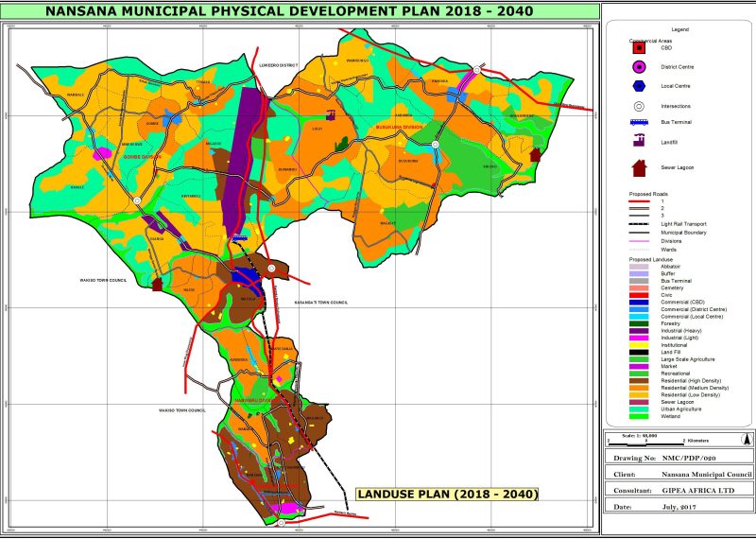Screen dimensions: 756x539
Task: Click the GIPEA AFRICA LTD consultant field
Action: point(695,491)
